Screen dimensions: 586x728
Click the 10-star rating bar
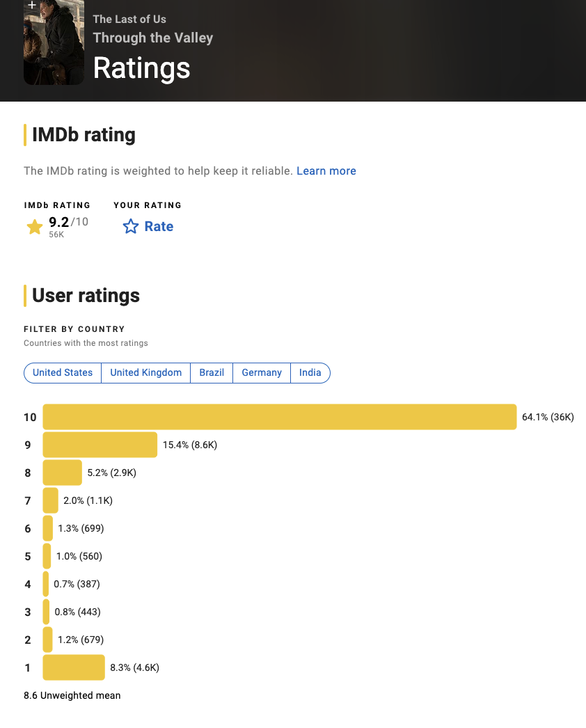pyautogui.click(x=280, y=417)
